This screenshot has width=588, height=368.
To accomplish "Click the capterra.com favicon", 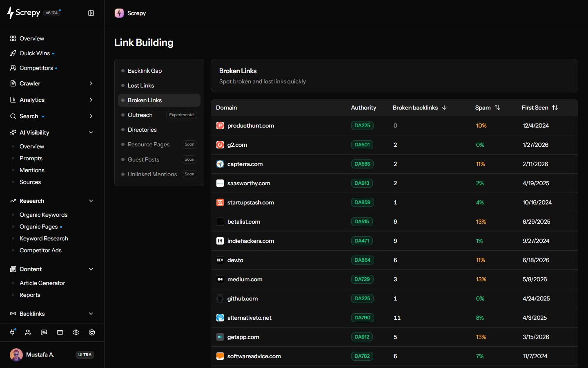I will [220, 164].
